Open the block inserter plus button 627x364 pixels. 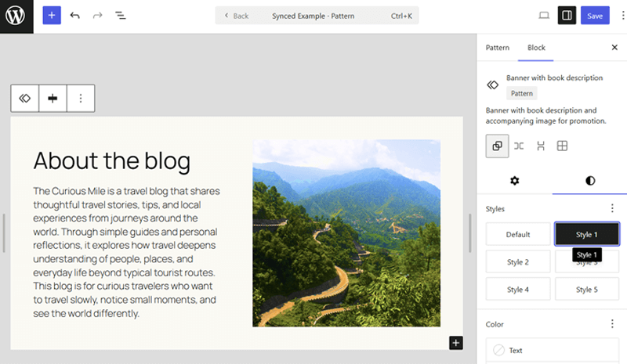coord(52,16)
